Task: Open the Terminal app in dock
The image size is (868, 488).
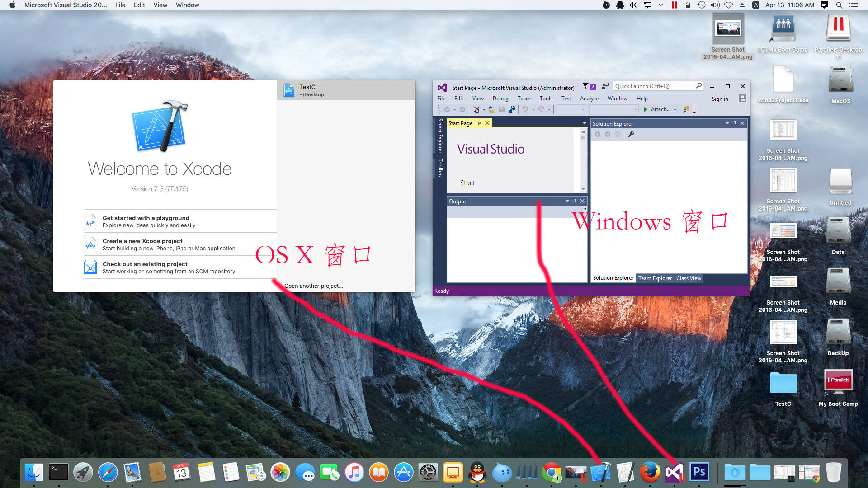Action: (x=57, y=472)
